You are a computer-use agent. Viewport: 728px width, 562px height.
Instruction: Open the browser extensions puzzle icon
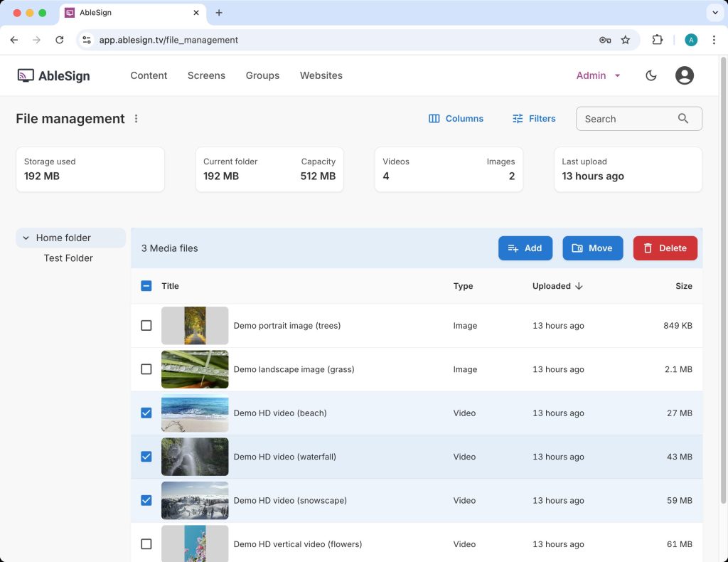(657, 40)
